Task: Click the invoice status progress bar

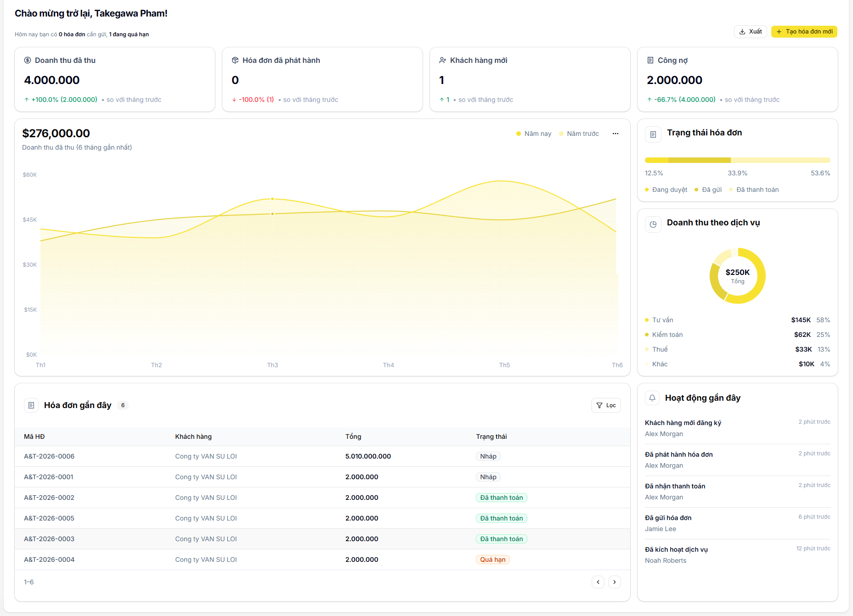Action: 737,160
